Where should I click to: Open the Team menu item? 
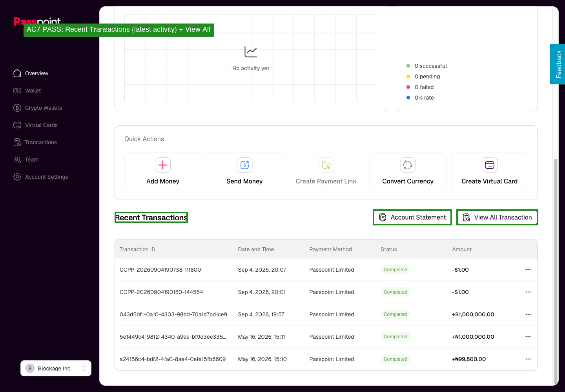coord(32,160)
